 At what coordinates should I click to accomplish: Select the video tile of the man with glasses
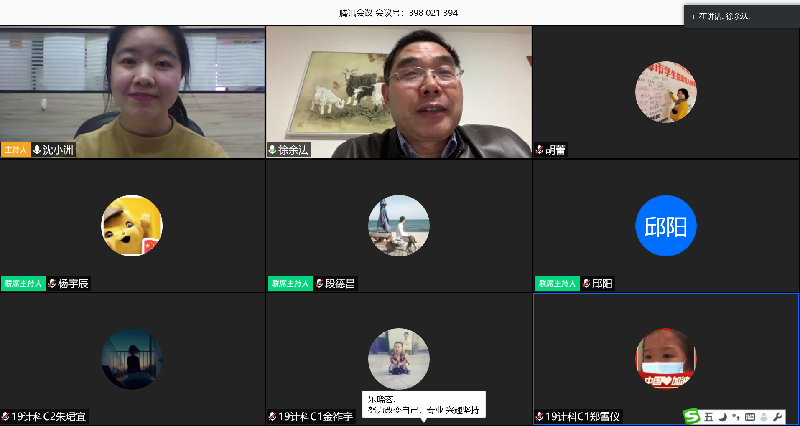click(x=398, y=92)
